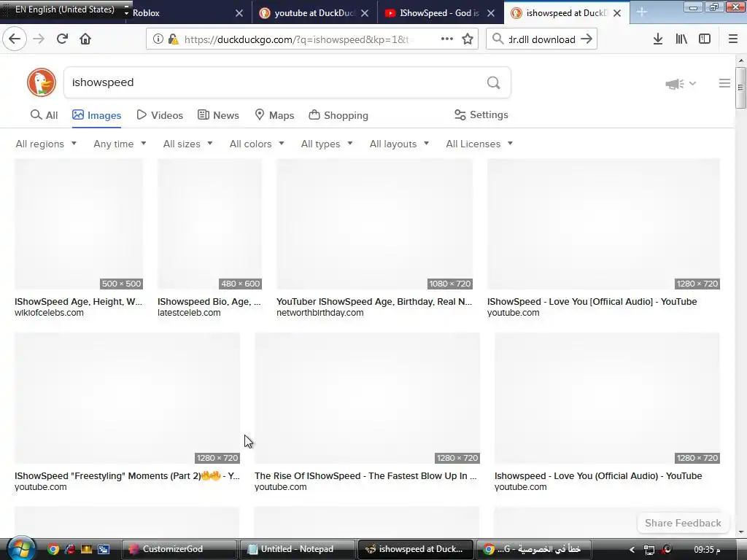
Task: Open the Downloads arrow in toolbar
Action: pos(658,39)
